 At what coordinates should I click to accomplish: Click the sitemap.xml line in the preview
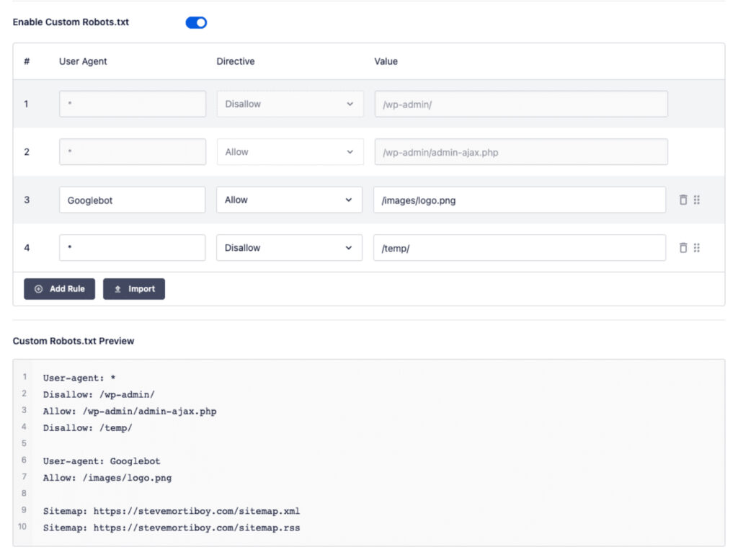tap(172, 511)
